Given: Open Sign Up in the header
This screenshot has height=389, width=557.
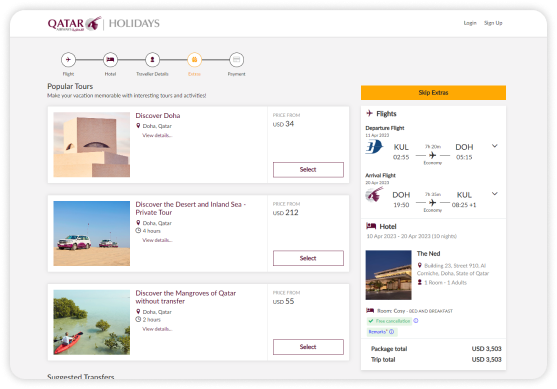Looking at the screenshot, I should 493,23.
